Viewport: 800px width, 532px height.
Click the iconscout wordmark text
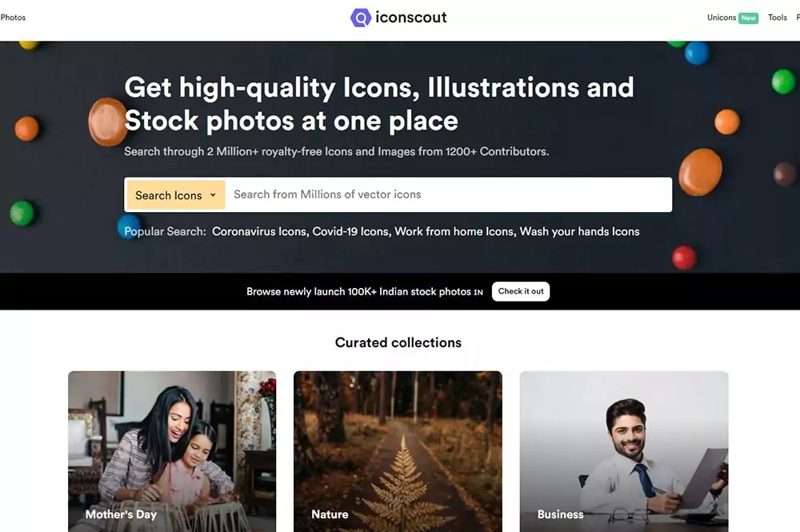[x=410, y=18]
